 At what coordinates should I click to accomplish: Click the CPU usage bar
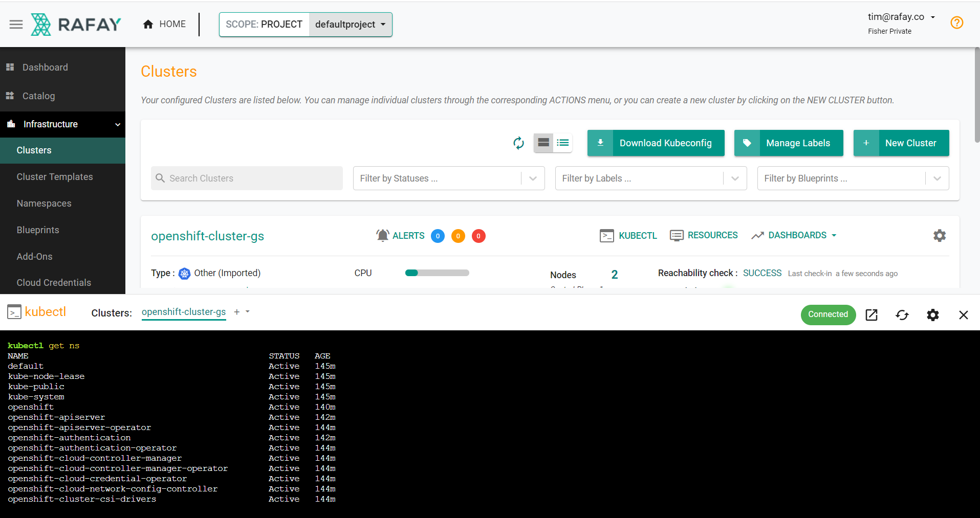point(437,273)
